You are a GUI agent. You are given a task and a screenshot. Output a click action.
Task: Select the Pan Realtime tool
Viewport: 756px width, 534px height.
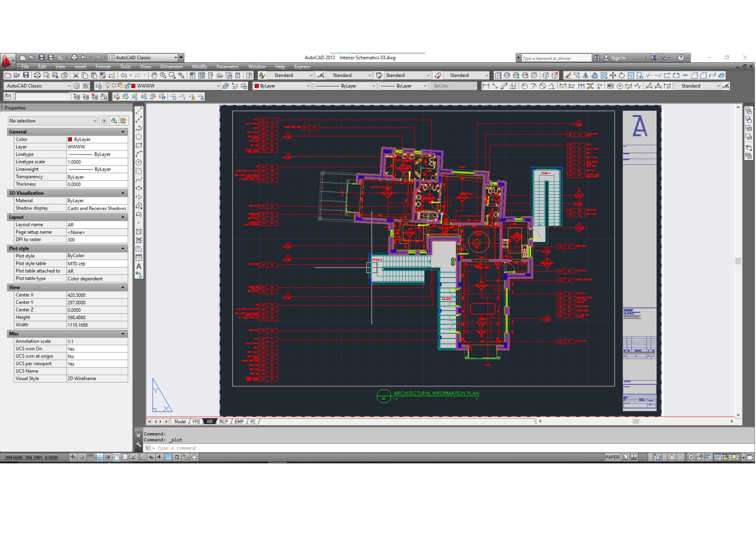click(154, 75)
